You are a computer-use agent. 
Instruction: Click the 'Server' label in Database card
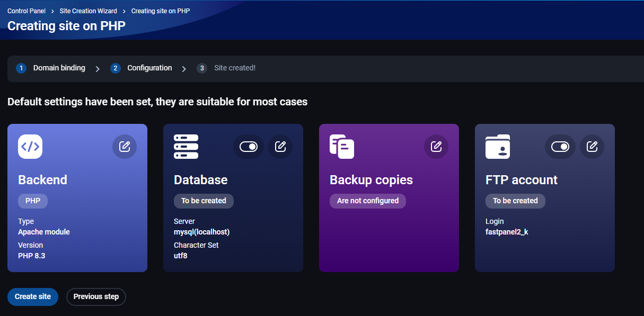(184, 221)
